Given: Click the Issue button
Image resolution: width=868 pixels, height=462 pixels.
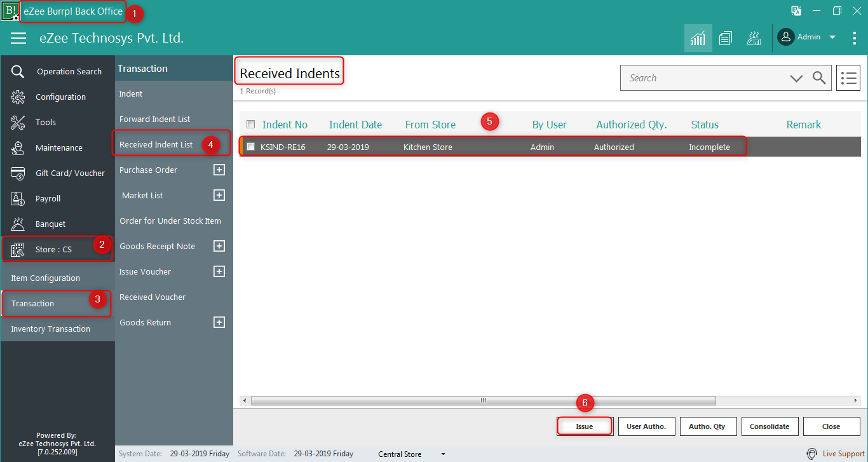Looking at the screenshot, I should click(x=585, y=426).
